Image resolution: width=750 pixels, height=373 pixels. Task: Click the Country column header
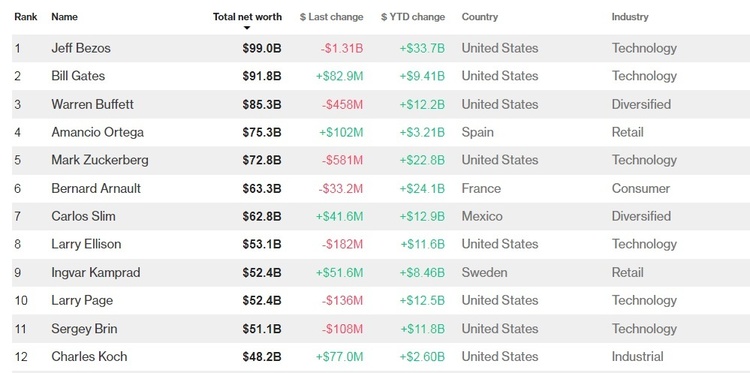point(480,17)
